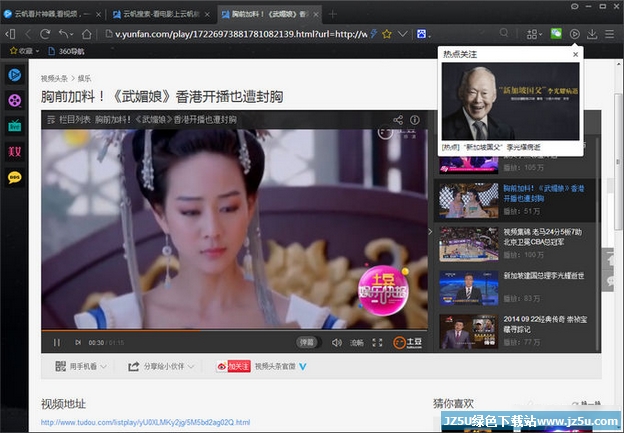Open a new tab with plus button

(x=333, y=14)
